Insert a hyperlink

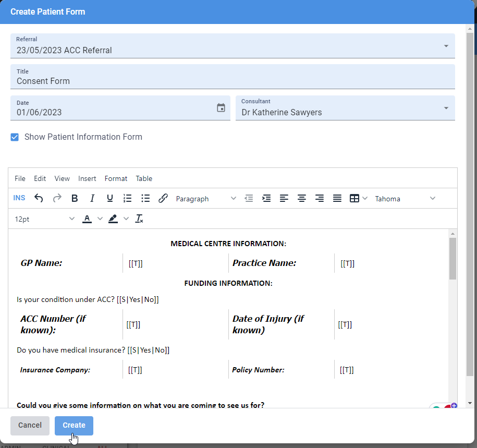click(162, 198)
